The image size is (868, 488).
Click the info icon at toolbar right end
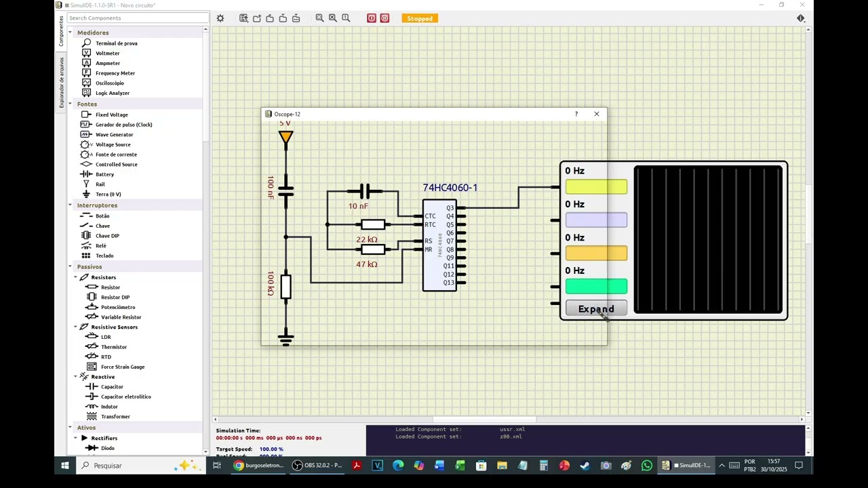[x=801, y=18]
